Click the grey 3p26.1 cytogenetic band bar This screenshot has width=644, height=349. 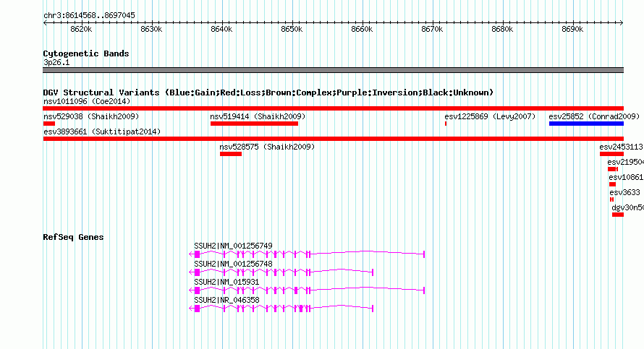[333, 70]
